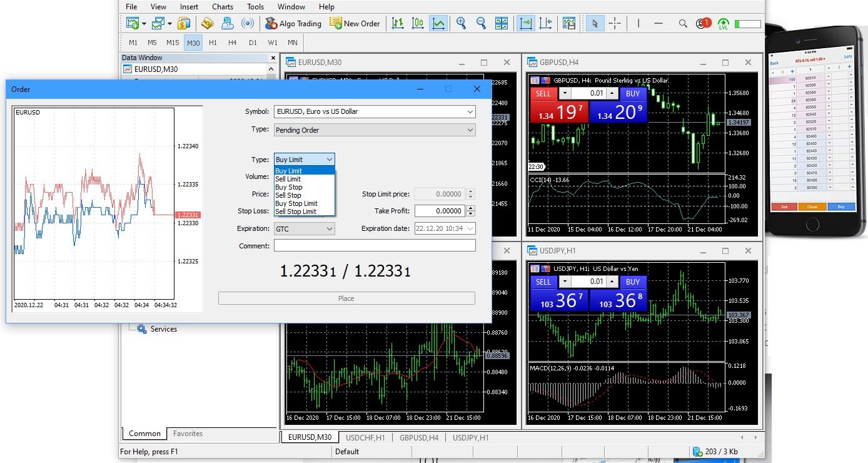868x463 pixels.
Task: Click red SELL button on GBPUSD chart
Action: coord(543,94)
